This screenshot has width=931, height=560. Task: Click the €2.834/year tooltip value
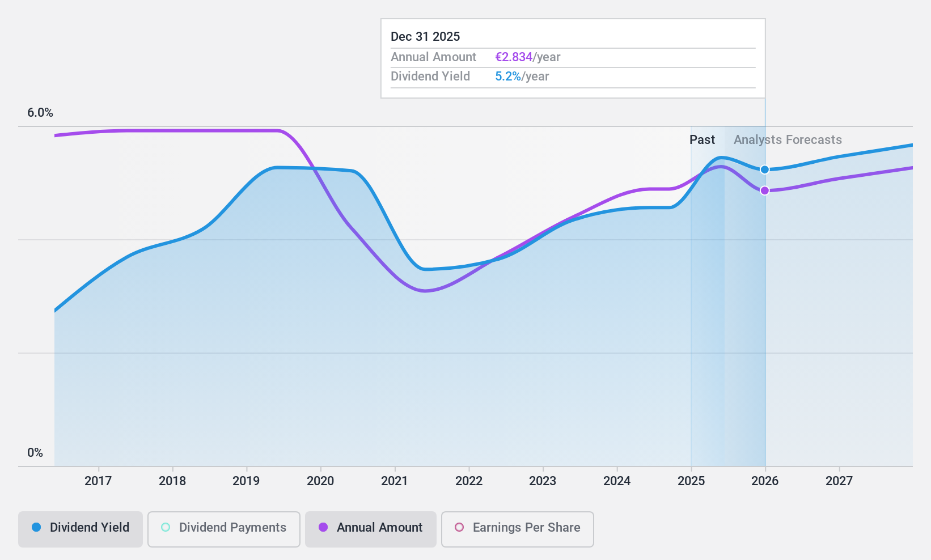coord(527,57)
